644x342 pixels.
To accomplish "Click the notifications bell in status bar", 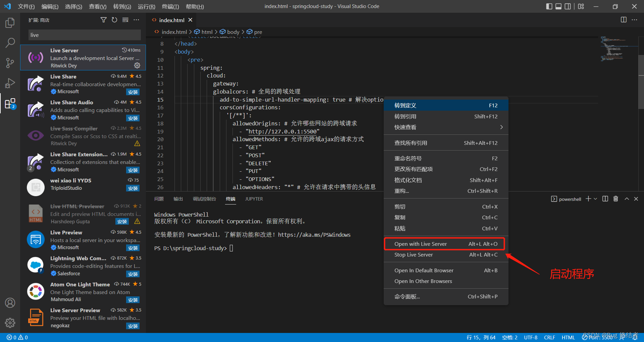I will [635, 338].
